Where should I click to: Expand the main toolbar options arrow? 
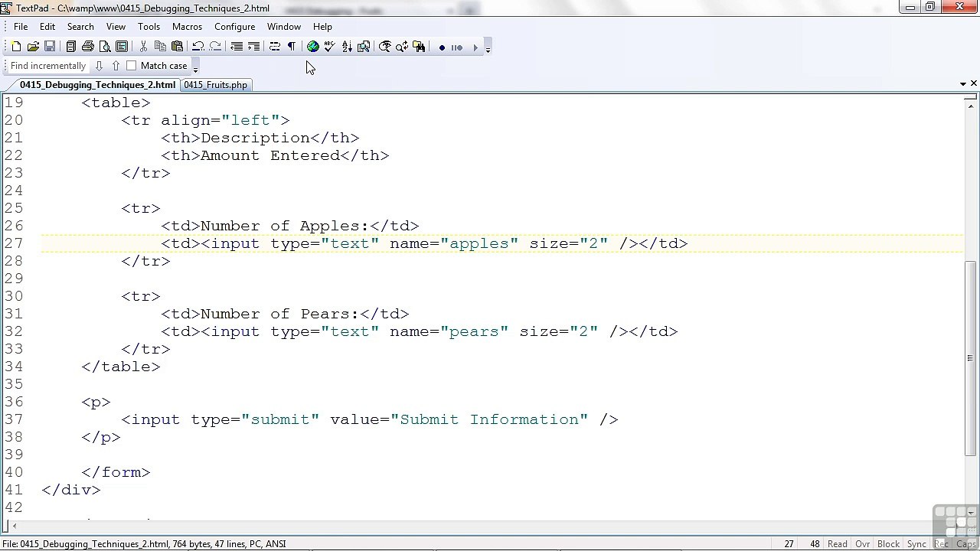[x=488, y=49]
